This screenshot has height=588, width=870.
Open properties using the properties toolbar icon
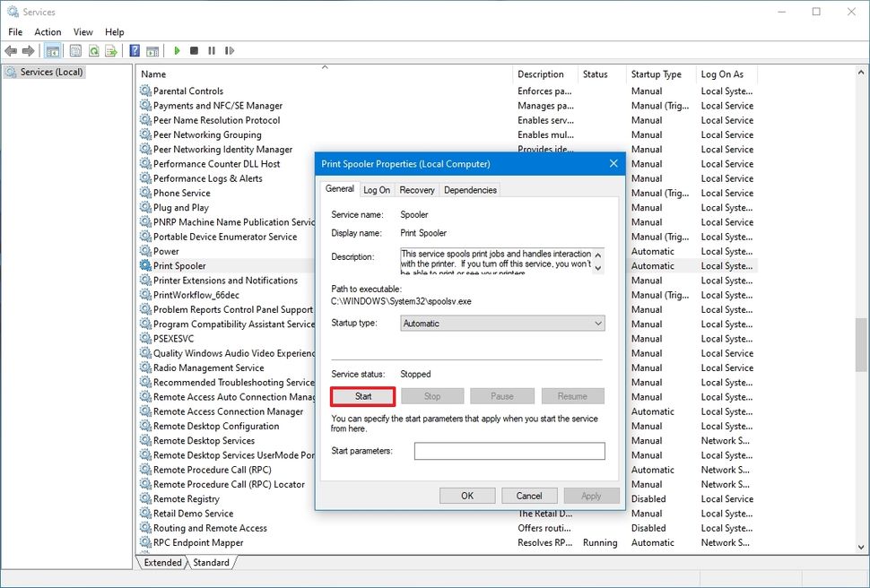click(75, 51)
